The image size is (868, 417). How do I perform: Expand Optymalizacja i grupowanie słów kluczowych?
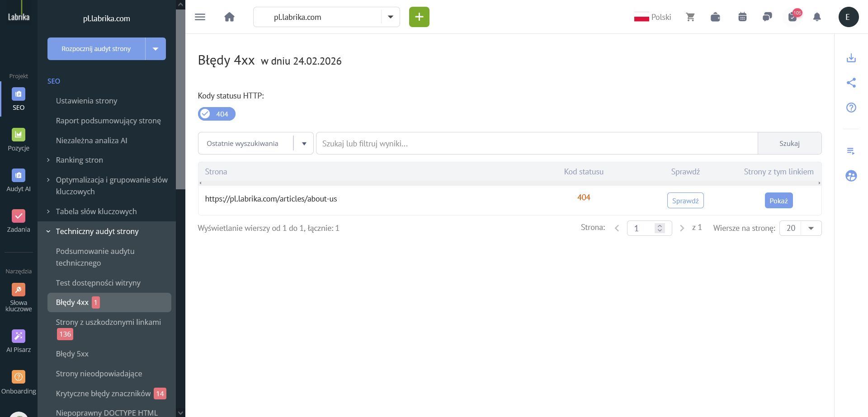tap(108, 186)
